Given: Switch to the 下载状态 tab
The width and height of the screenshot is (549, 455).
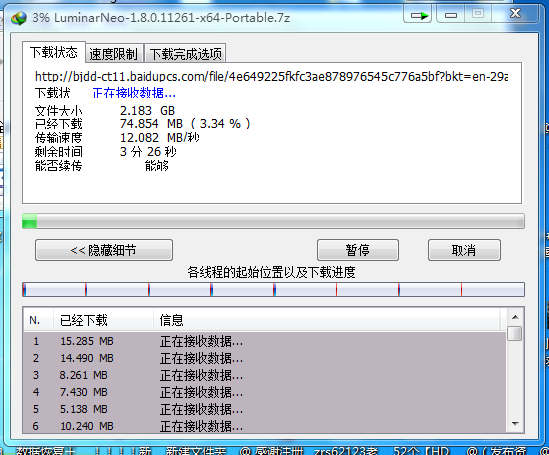Looking at the screenshot, I should 54,53.
